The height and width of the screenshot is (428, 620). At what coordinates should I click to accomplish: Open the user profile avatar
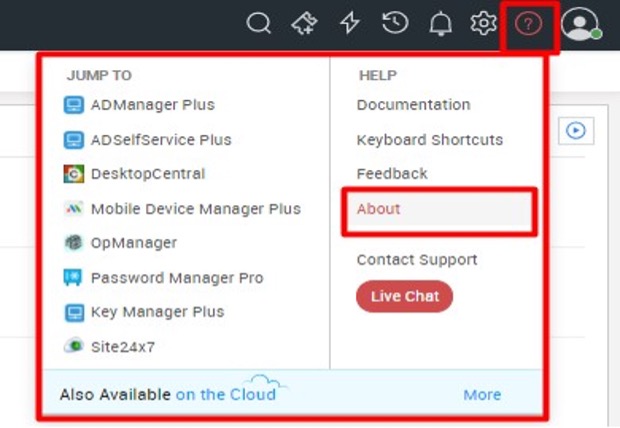[580, 24]
